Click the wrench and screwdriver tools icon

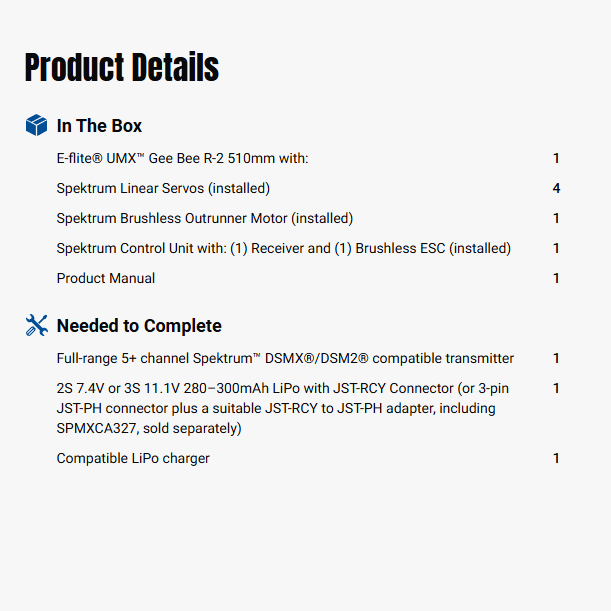coord(36,325)
